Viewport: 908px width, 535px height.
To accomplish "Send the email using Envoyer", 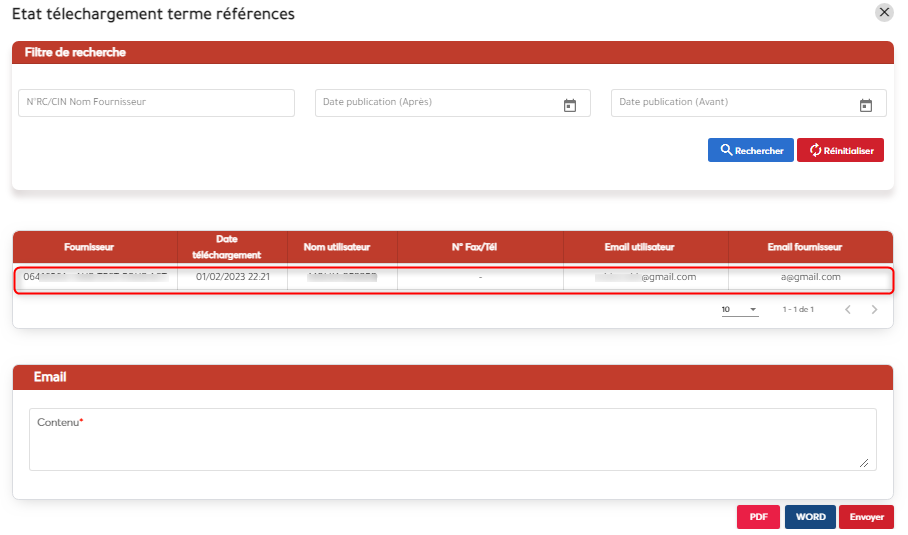I will pyautogui.click(x=866, y=517).
